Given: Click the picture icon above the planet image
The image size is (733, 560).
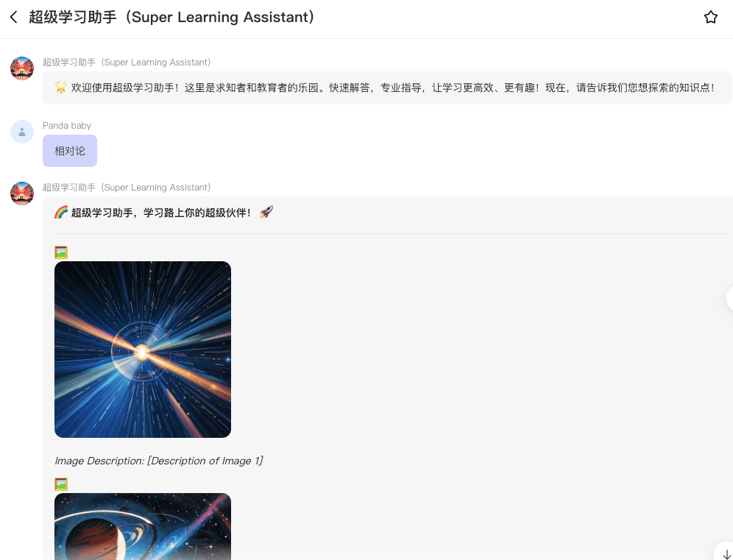Looking at the screenshot, I should pyautogui.click(x=61, y=484).
